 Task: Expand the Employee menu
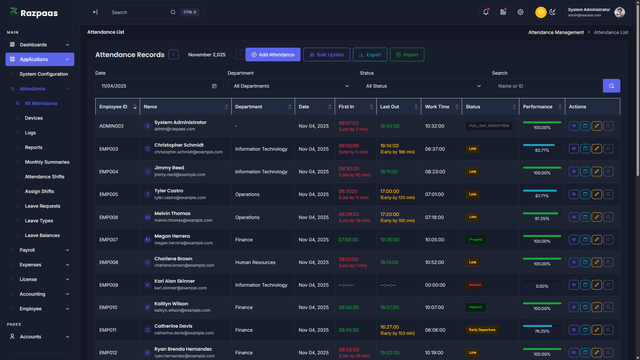40,309
